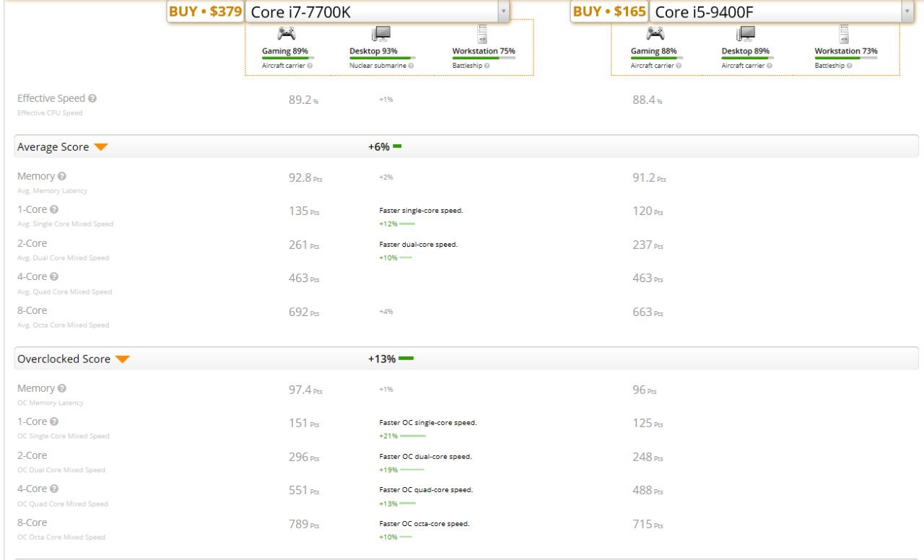This screenshot has height=560, width=924.
Task: Click the 551 Pts OC quad-core score
Action: click(x=304, y=491)
